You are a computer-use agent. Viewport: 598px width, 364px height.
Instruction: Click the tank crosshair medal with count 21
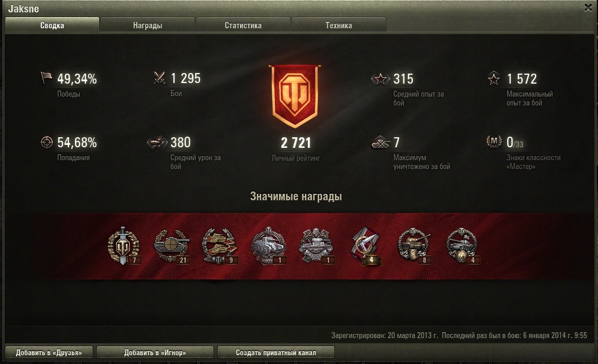click(172, 246)
